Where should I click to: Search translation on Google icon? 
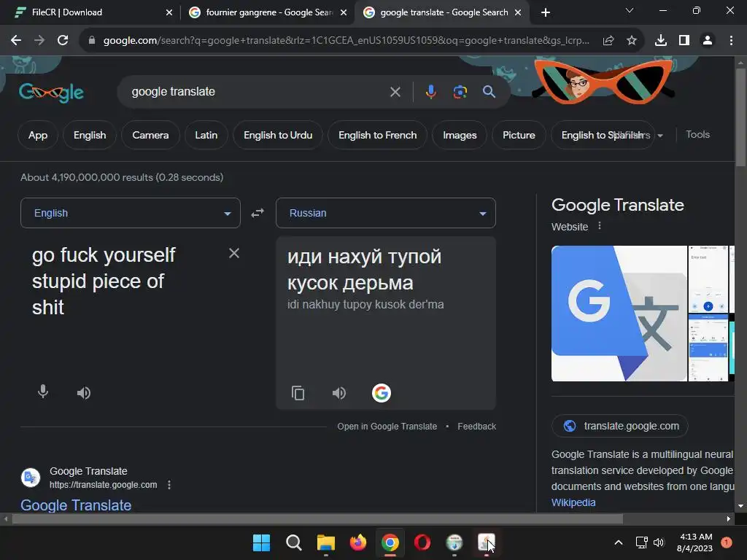[381, 393]
